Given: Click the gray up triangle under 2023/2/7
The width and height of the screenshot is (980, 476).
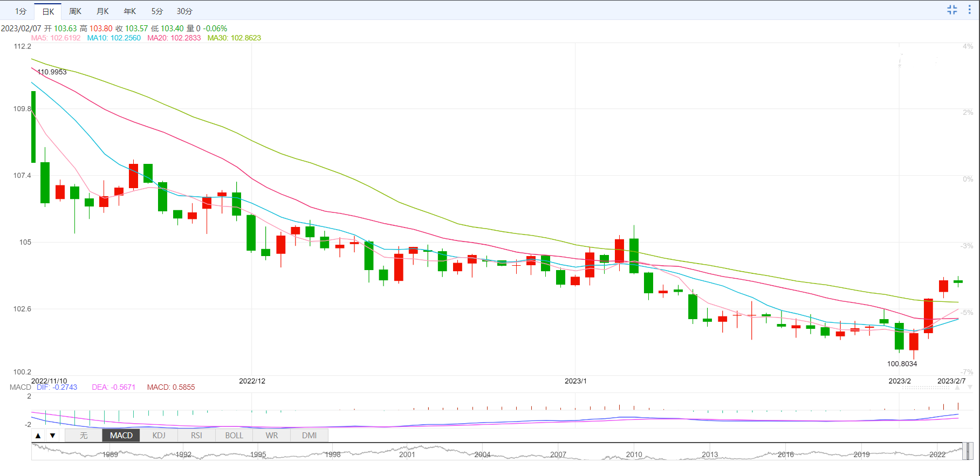Looking at the screenshot, I should [957, 388].
